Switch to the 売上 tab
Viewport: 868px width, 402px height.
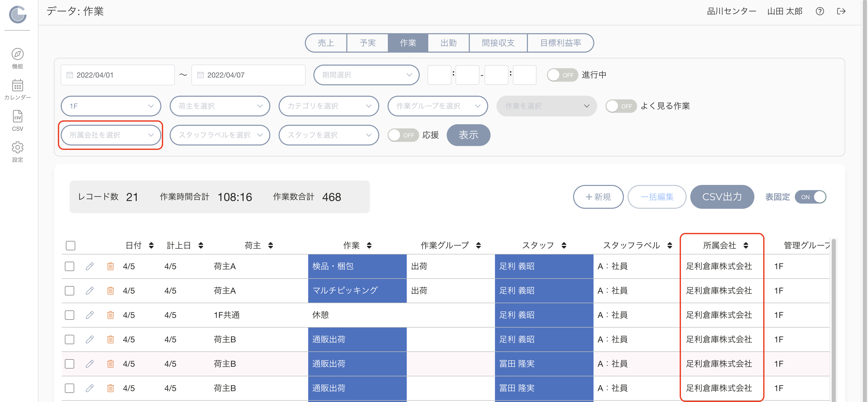[x=326, y=43]
